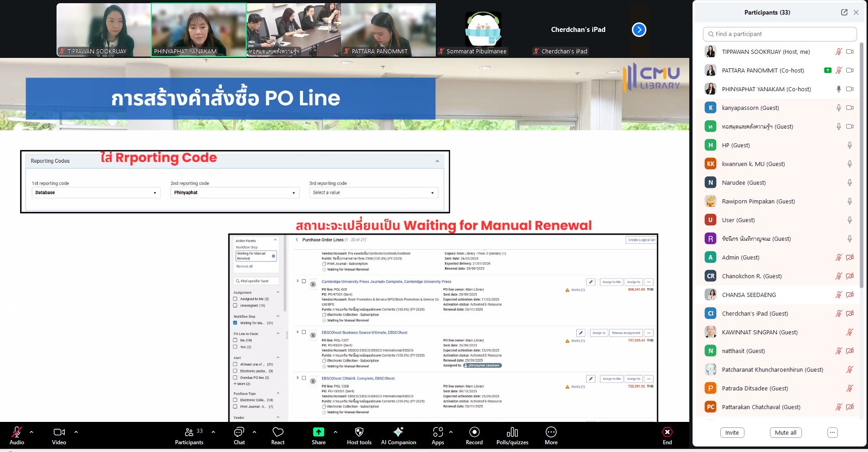Expand video options arrow beside Video
The width and height of the screenshot is (868, 452).
[x=76, y=431]
